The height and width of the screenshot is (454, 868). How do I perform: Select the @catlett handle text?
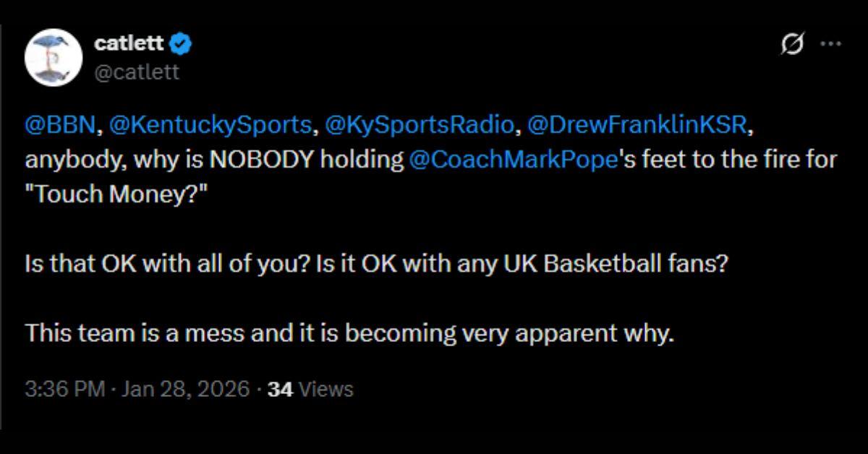pyautogui.click(x=138, y=72)
